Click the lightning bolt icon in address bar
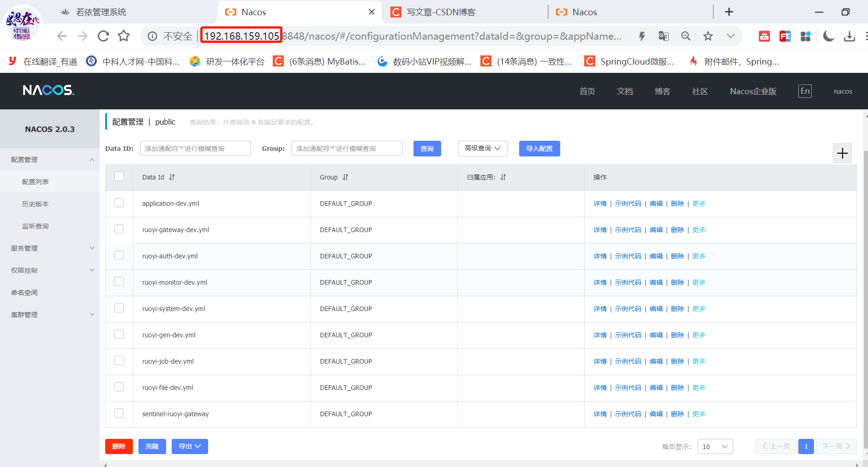Image resolution: width=868 pixels, height=467 pixels. (x=642, y=36)
